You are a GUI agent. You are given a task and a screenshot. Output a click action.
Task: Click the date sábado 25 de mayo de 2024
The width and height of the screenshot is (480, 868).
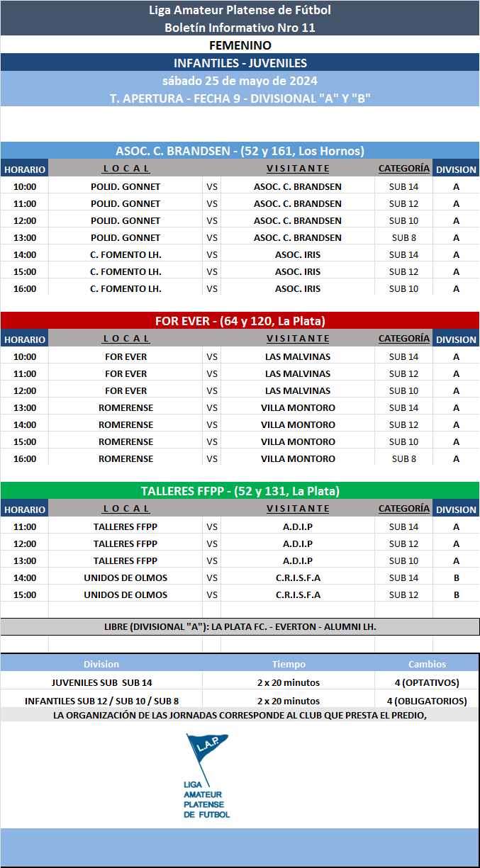point(240,81)
